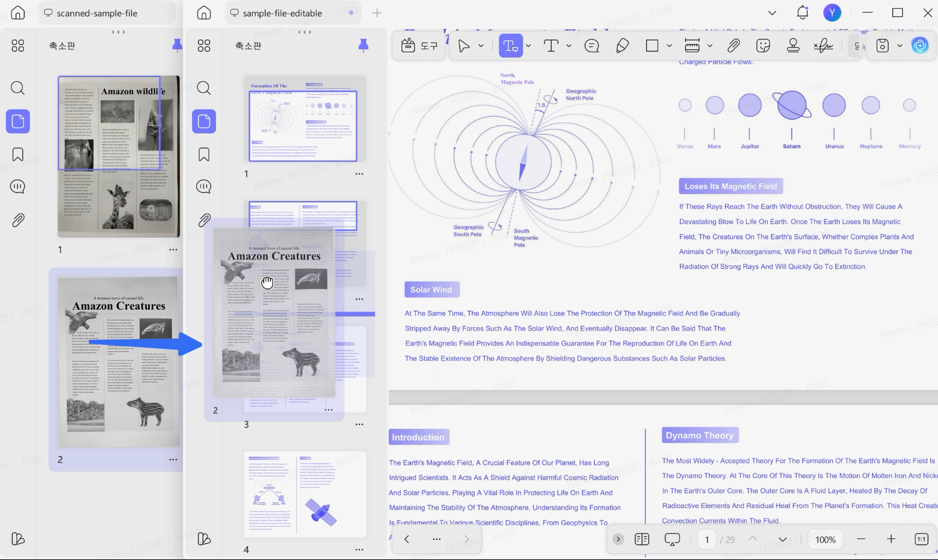Open comments panel in left window sidebar
This screenshot has width=938, height=560.
[17, 186]
